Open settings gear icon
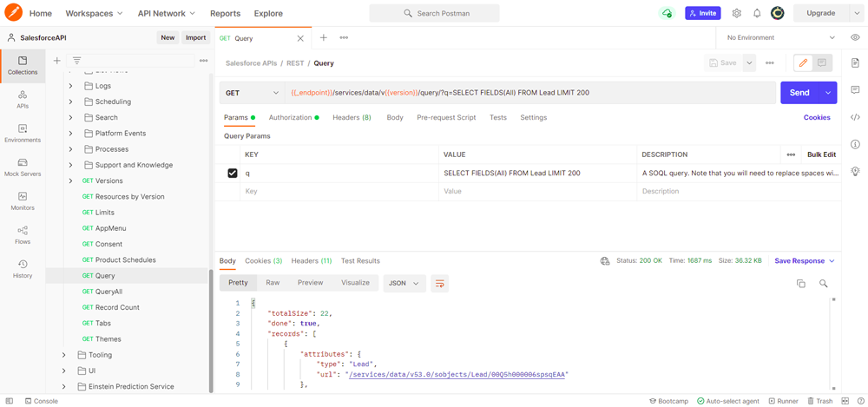Viewport: 868px width, 407px height. pyautogui.click(x=736, y=13)
